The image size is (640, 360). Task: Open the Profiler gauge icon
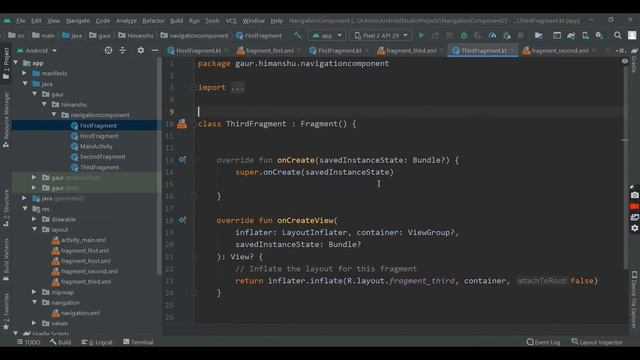pos(492,36)
